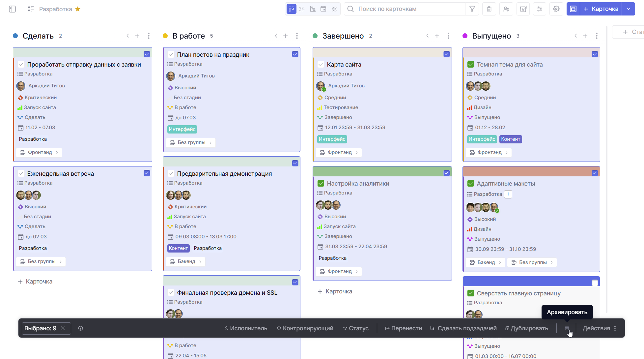Open board settings gear
The image size is (644, 359).
coord(556,9)
